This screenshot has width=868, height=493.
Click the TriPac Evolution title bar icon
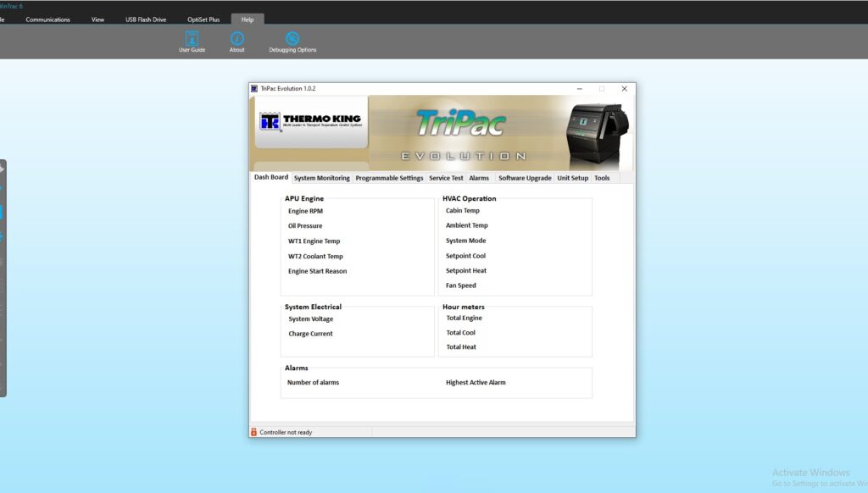tap(254, 88)
